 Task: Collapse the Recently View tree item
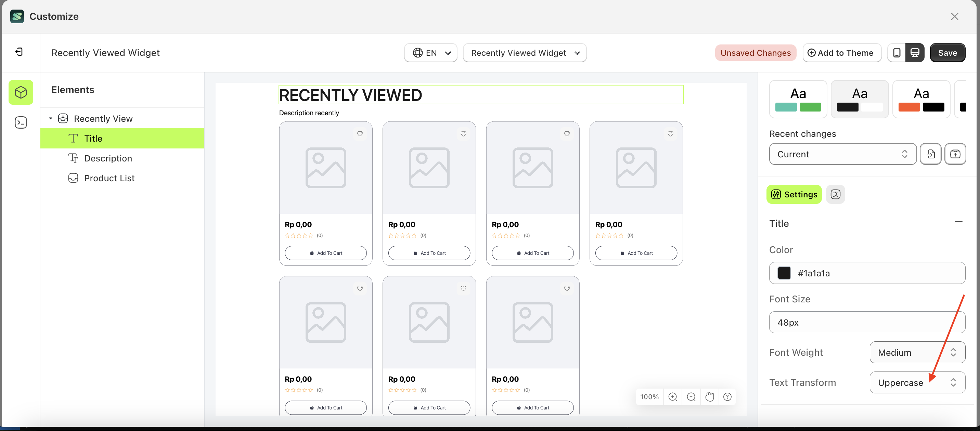coord(51,118)
